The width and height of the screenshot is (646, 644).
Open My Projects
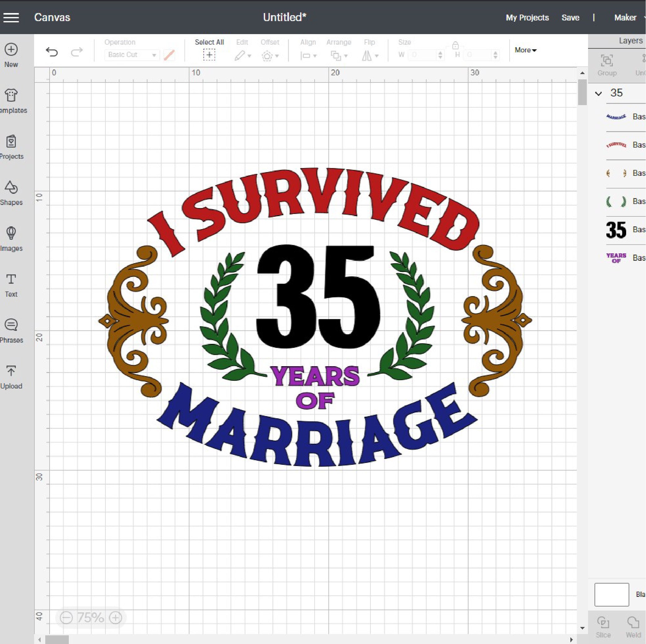click(x=527, y=18)
